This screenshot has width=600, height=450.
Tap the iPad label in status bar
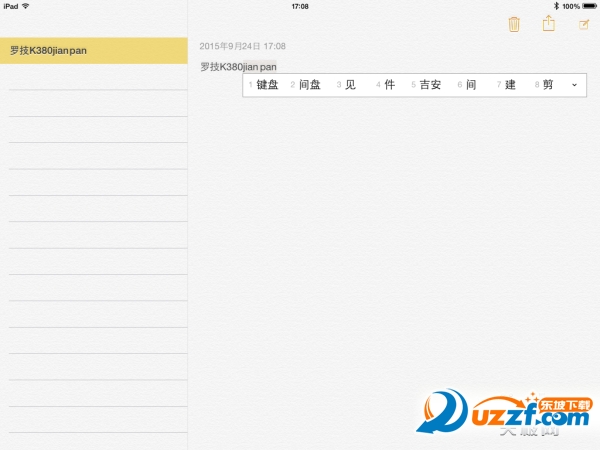(11, 6)
